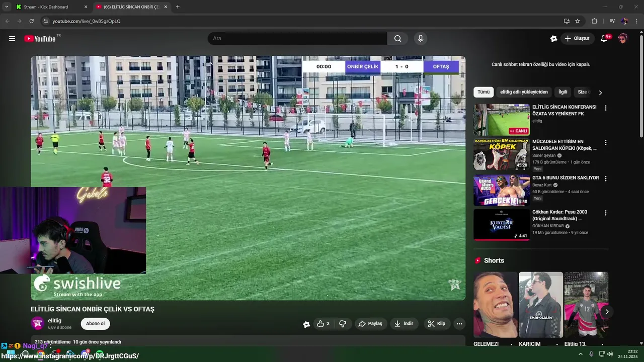Advance Shorts shelf with next arrow
Screen dimensions: 644x362
tap(607, 312)
